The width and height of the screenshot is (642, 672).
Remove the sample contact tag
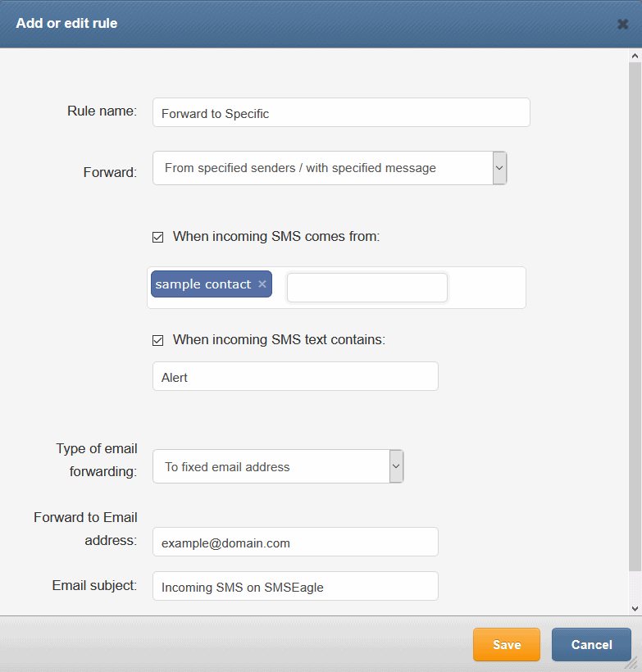(x=262, y=284)
